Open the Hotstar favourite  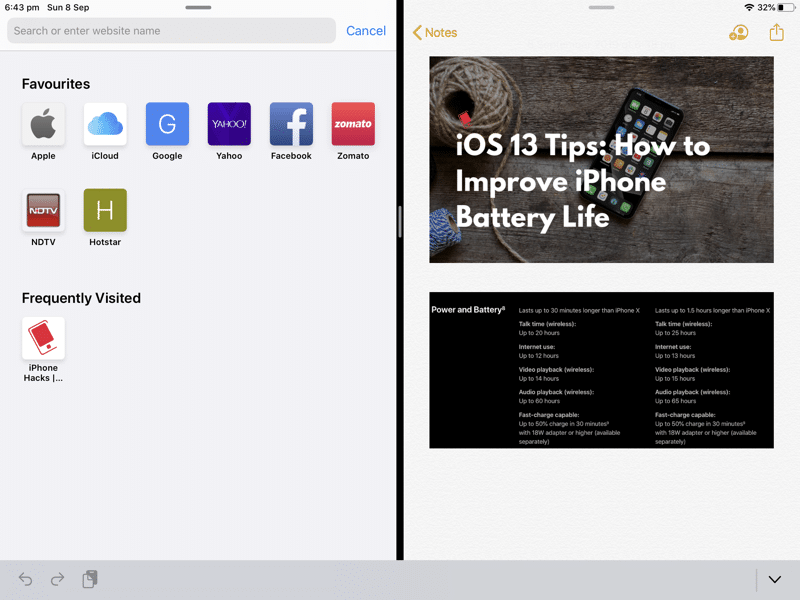coord(105,211)
